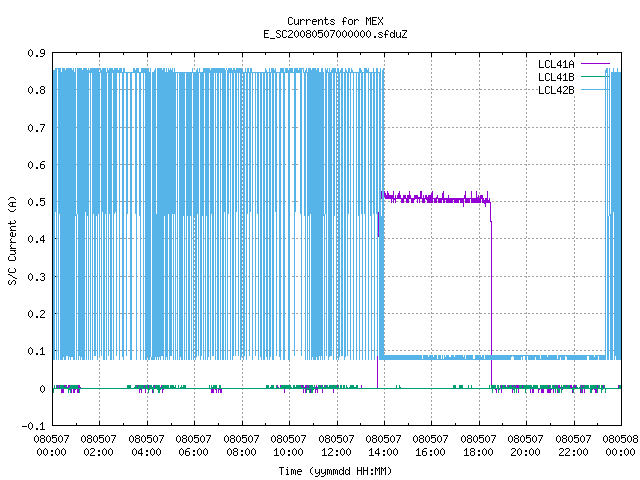Click the x-axis tick '080507 00:00'
The image size is (640, 480).
tap(51, 446)
